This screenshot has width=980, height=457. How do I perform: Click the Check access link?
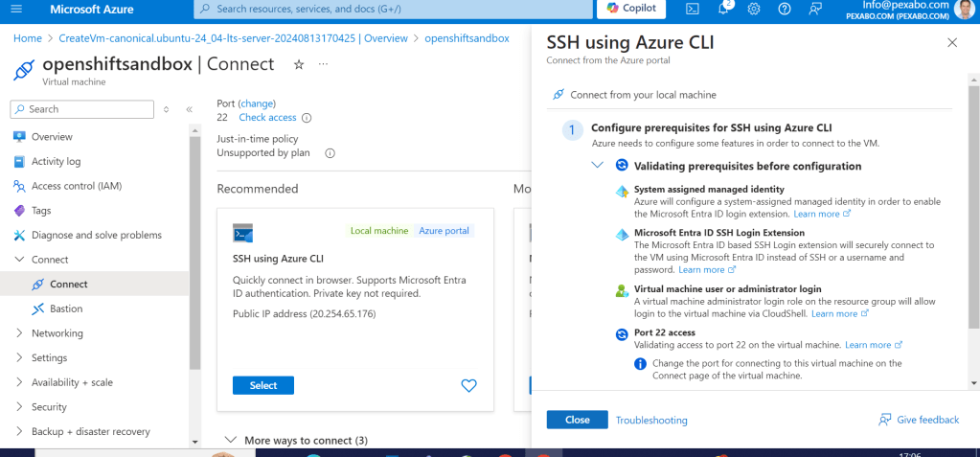pos(267,117)
